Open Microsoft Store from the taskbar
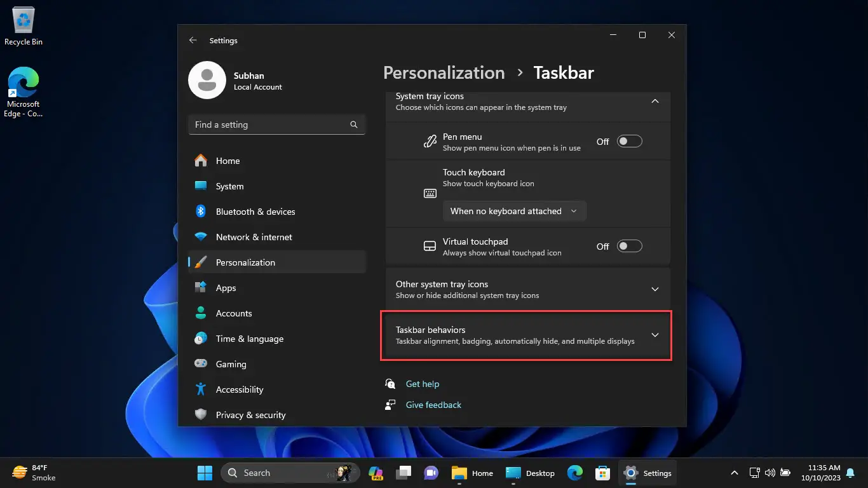The image size is (868, 488). (x=602, y=473)
